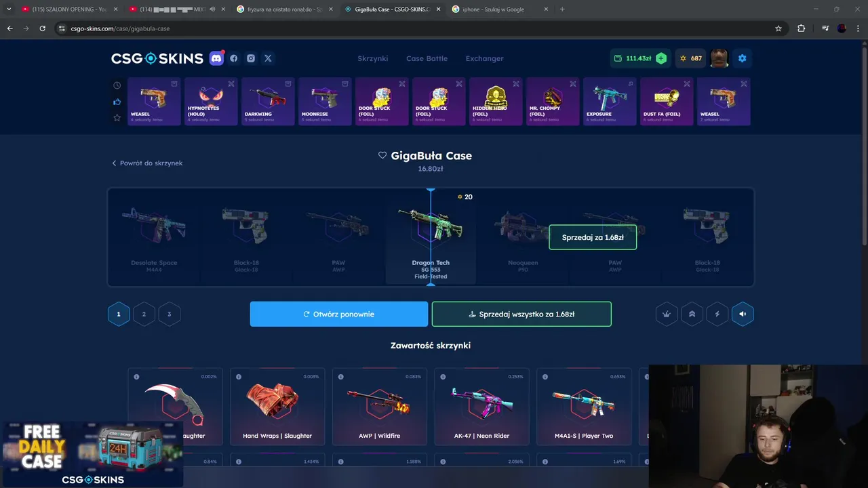Click Sprzedaj za 1.68zł button
Viewport: 868px width, 488px height.
(x=593, y=237)
